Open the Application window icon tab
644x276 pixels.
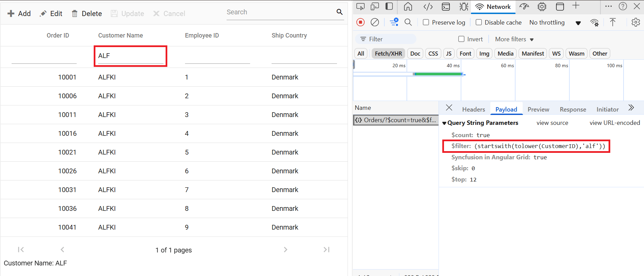click(x=560, y=6)
